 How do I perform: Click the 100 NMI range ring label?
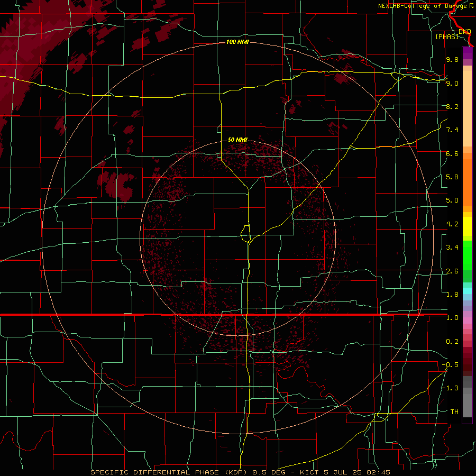click(x=237, y=42)
